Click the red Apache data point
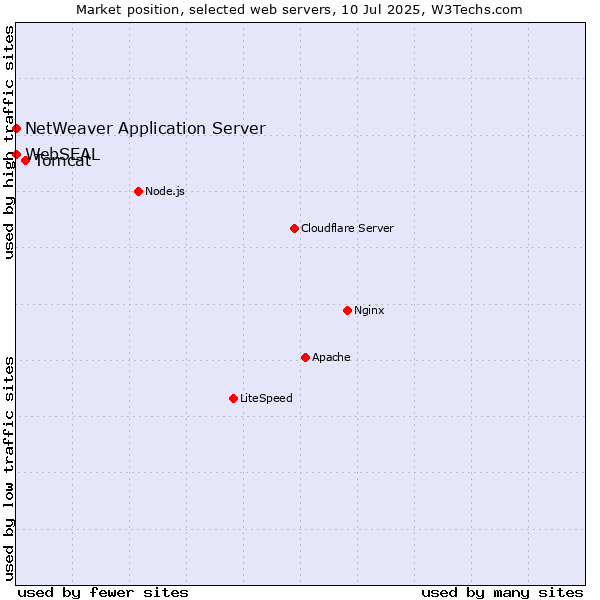Screen dimensions: 600x600 coord(306,357)
